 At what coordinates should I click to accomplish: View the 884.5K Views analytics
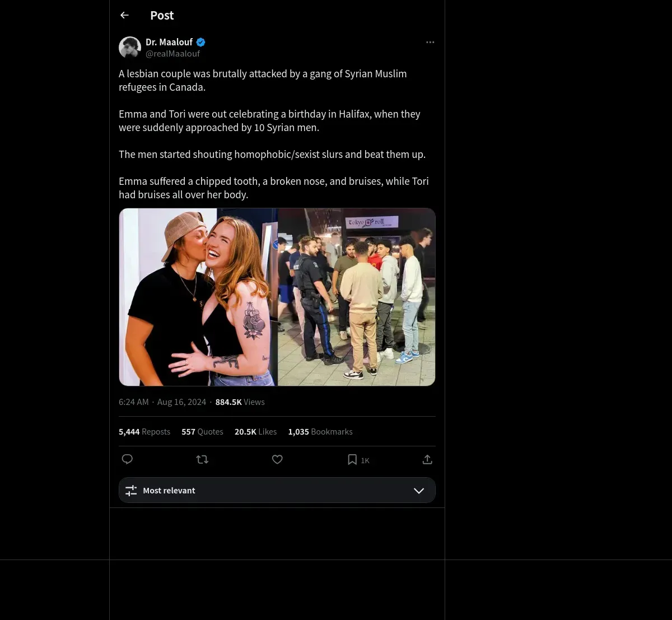coord(240,402)
